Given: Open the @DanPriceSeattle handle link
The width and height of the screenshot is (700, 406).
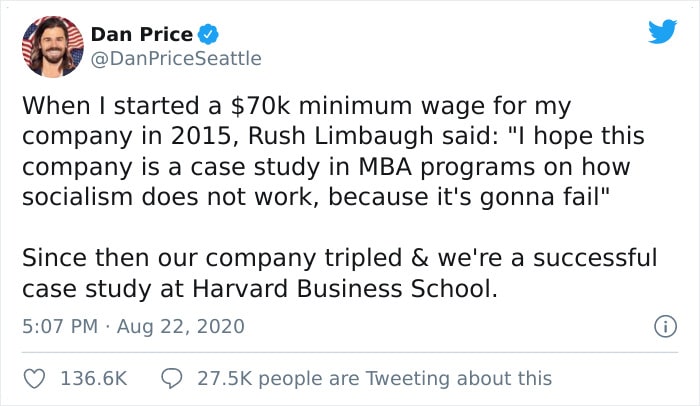Looking at the screenshot, I should [176, 59].
